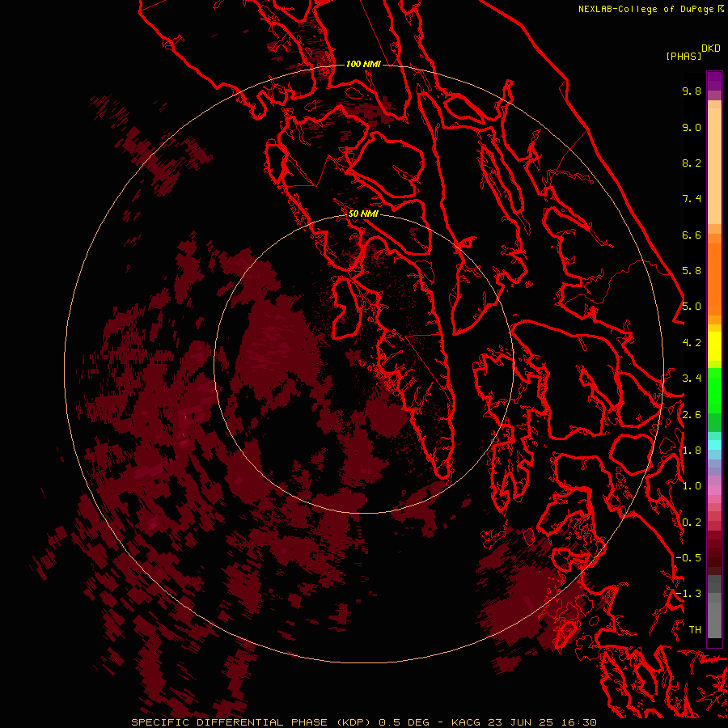Click the 2.6 value on the color scale
The width and height of the screenshot is (728, 728).
[692, 415]
